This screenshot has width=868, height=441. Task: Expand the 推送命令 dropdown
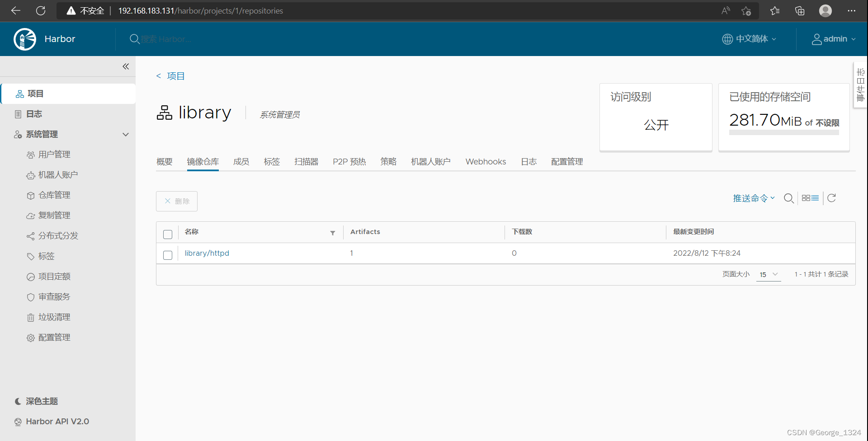point(754,198)
